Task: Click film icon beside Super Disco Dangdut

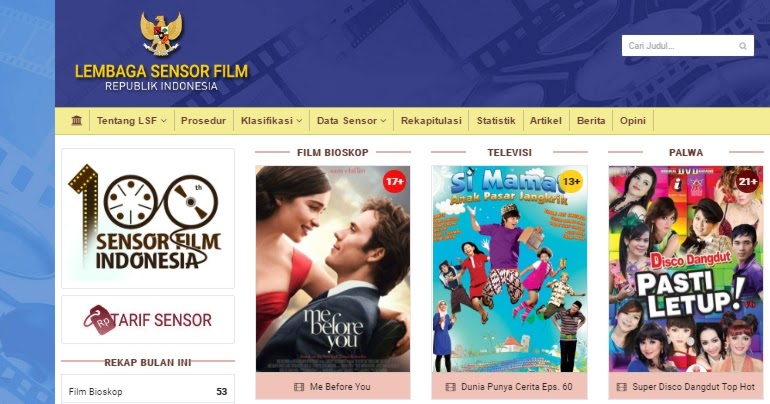Action: (622, 387)
